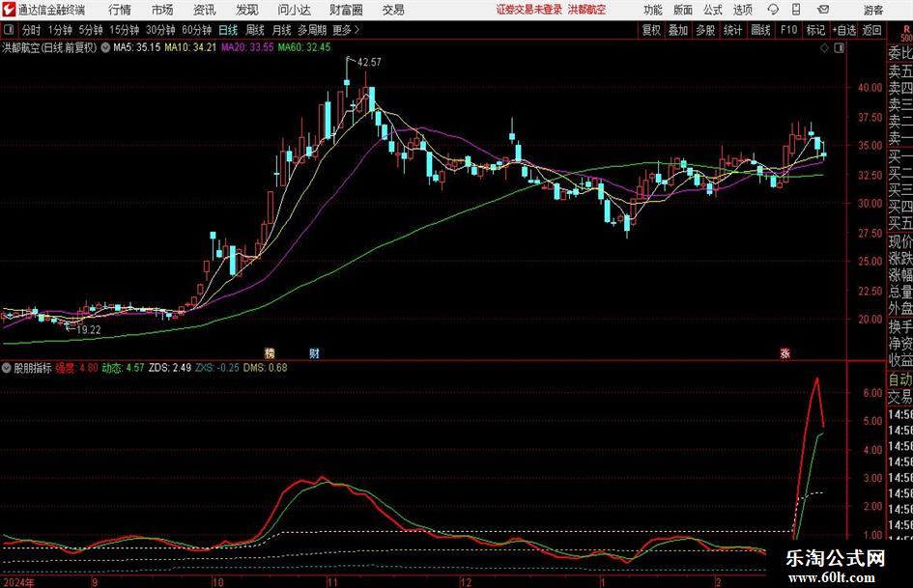Screen dimensions: 913x588
Task: Open the 问小达 menu
Action: click(294, 10)
